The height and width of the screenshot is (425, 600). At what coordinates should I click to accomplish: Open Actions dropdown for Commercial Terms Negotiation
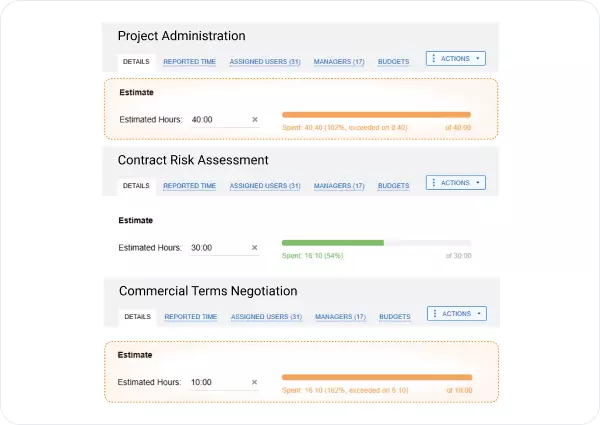click(x=457, y=314)
